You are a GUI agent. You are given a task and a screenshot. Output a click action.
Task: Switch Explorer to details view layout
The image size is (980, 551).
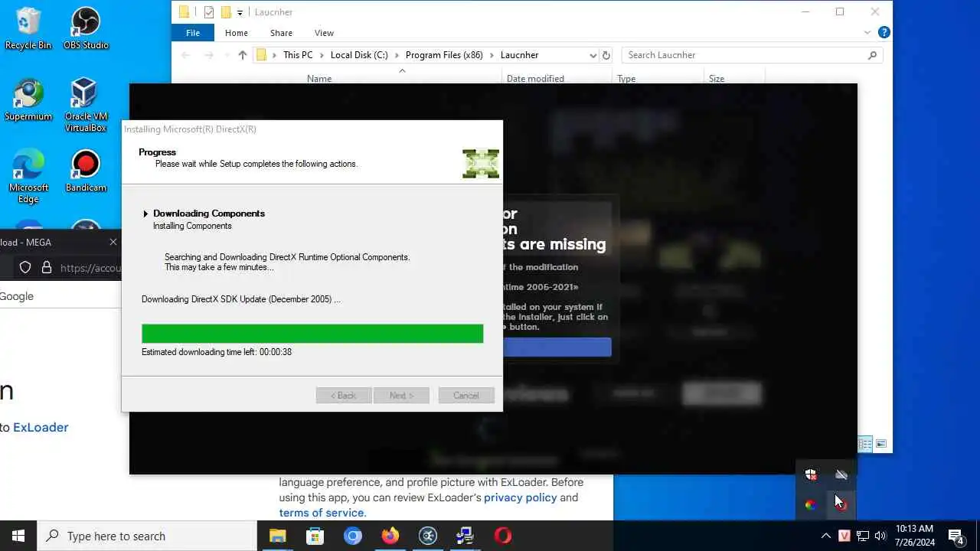click(x=865, y=444)
